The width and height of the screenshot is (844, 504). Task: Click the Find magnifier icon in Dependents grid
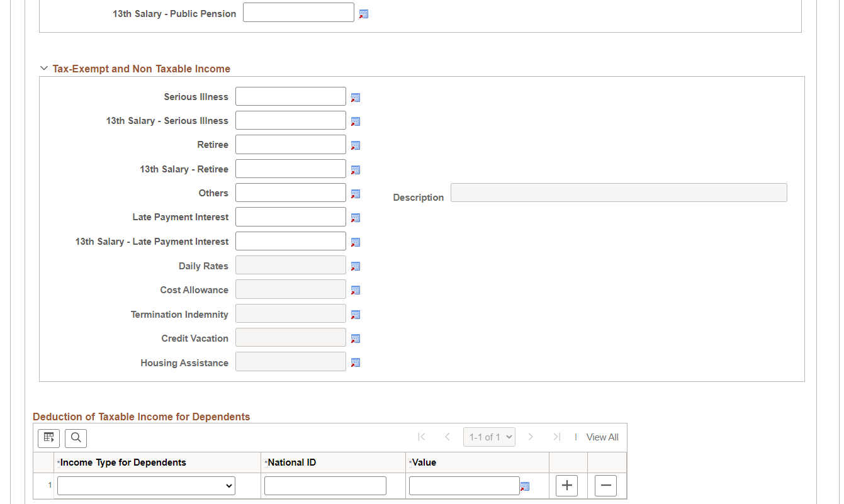pyautogui.click(x=76, y=438)
